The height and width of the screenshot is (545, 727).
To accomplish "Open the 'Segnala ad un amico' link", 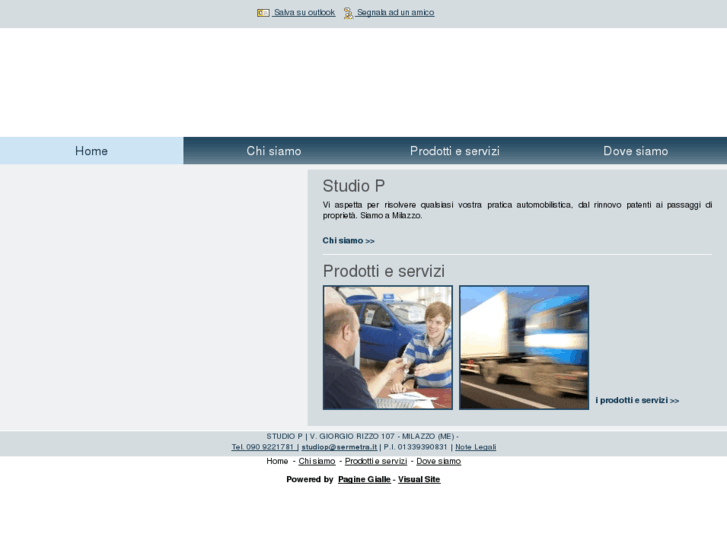I will (395, 13).
